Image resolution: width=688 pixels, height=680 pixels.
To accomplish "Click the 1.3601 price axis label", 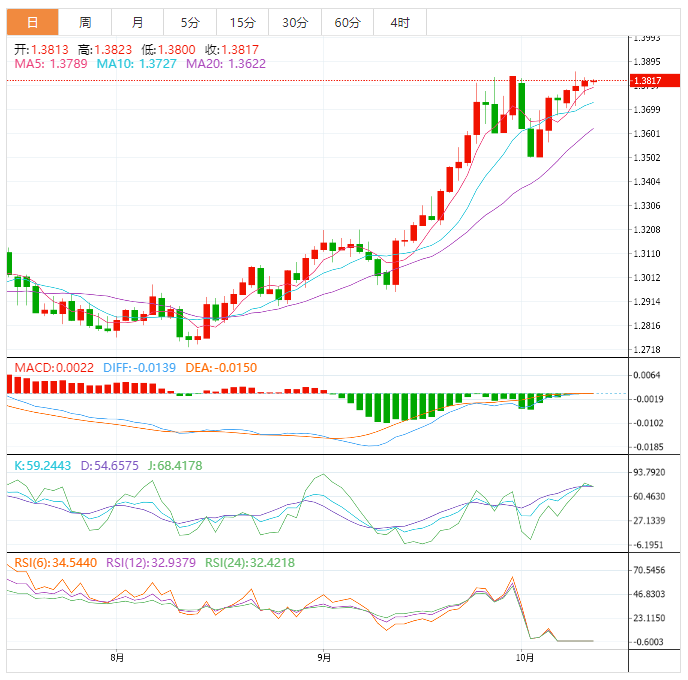I will pyautogui.click(x=647, y=133).
